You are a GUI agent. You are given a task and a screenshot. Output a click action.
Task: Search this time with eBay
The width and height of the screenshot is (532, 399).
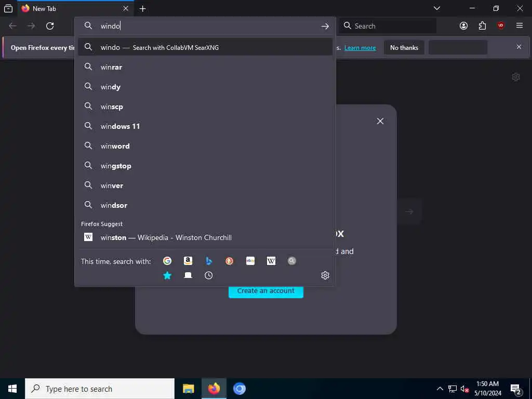250,261
